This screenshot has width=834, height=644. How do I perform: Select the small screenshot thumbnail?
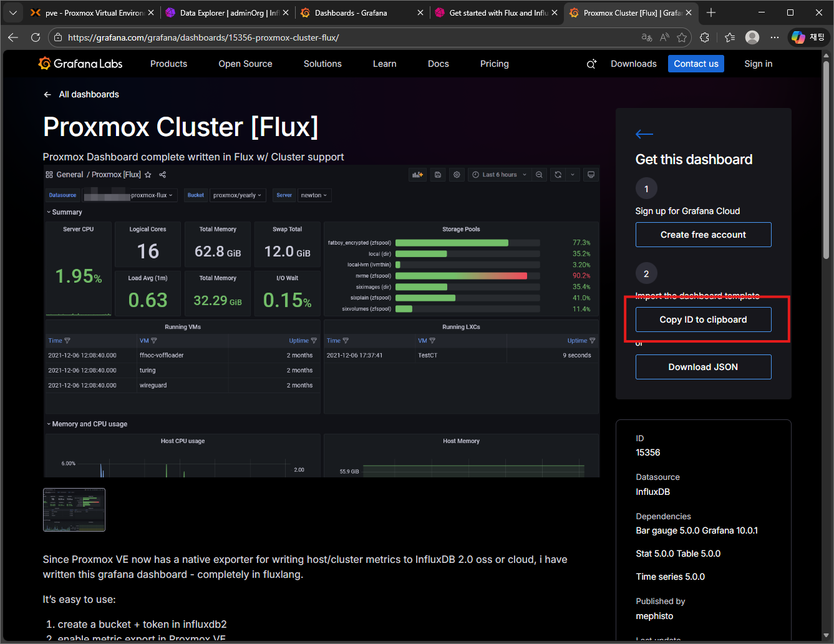coord(74,510)
